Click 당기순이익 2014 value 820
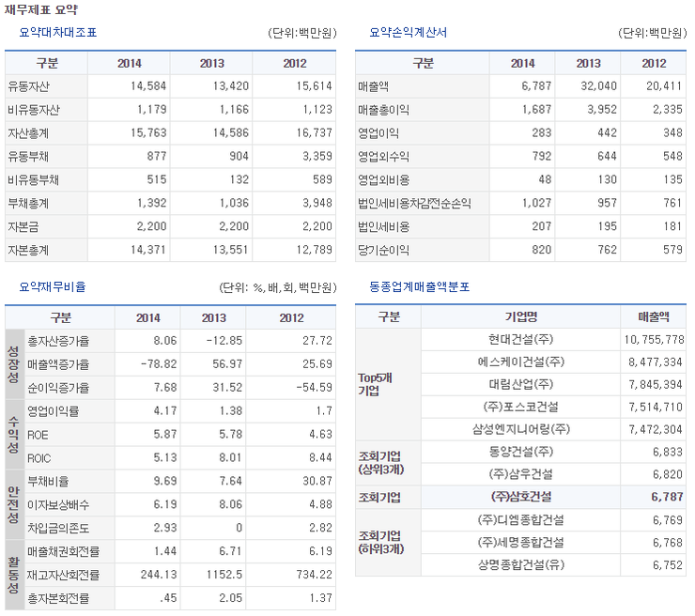The width and height of the screenshot is (695, 616). pyautogui.click(x=542, y=250)
